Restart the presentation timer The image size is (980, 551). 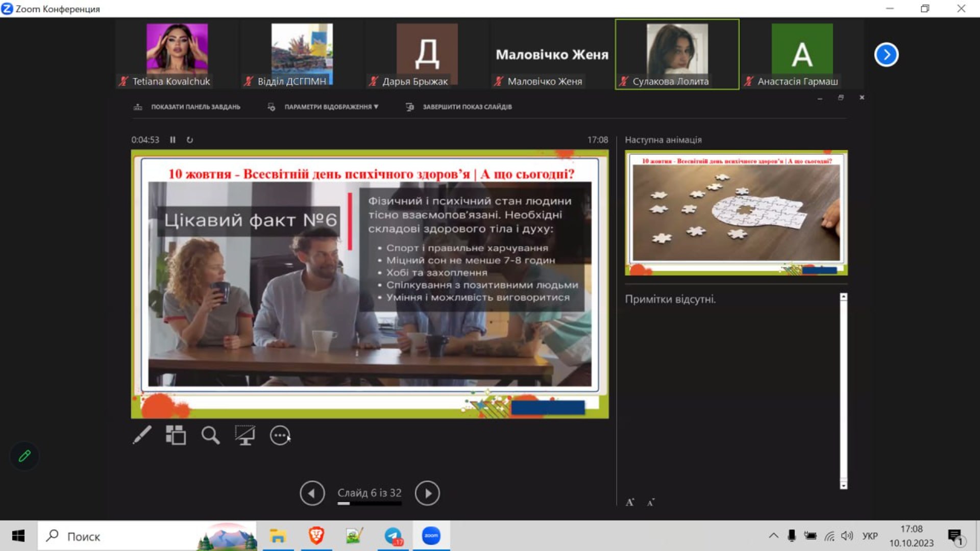[x=190, y=140]
